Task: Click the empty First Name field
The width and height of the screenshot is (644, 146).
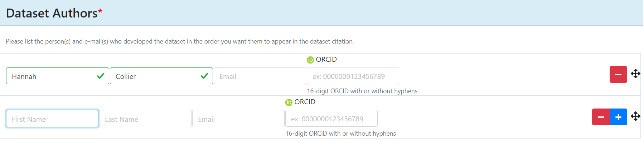Action: [x=52, y=119]
